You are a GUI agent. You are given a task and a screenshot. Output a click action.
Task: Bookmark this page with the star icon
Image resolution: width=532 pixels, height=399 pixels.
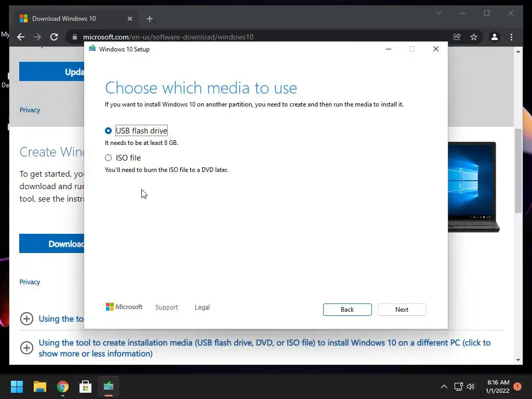click(474, 37)
